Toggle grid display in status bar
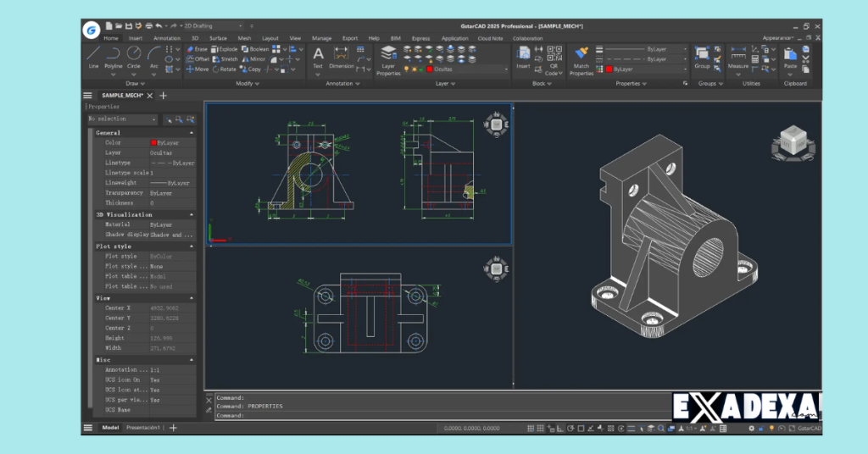 (x=540, y=428)
